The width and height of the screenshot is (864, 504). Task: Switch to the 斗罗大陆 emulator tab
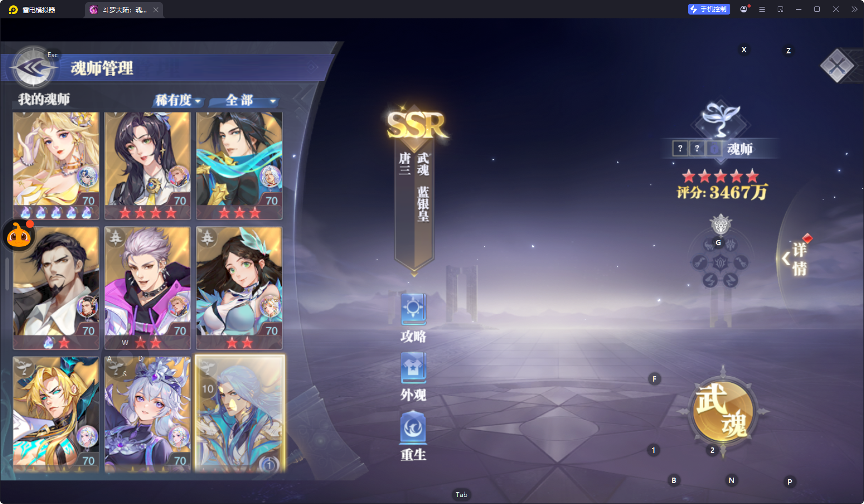(124, 10)
